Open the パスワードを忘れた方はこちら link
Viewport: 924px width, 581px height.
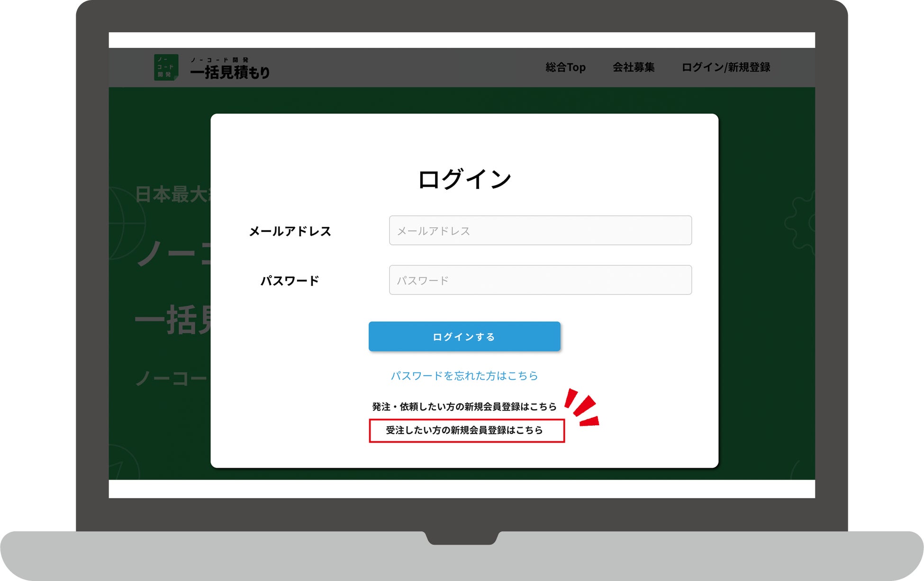(x=464, y=376)
